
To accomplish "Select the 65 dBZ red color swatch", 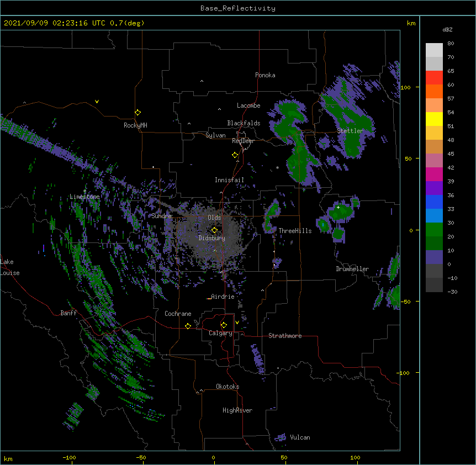I will [x=434, y=77].
